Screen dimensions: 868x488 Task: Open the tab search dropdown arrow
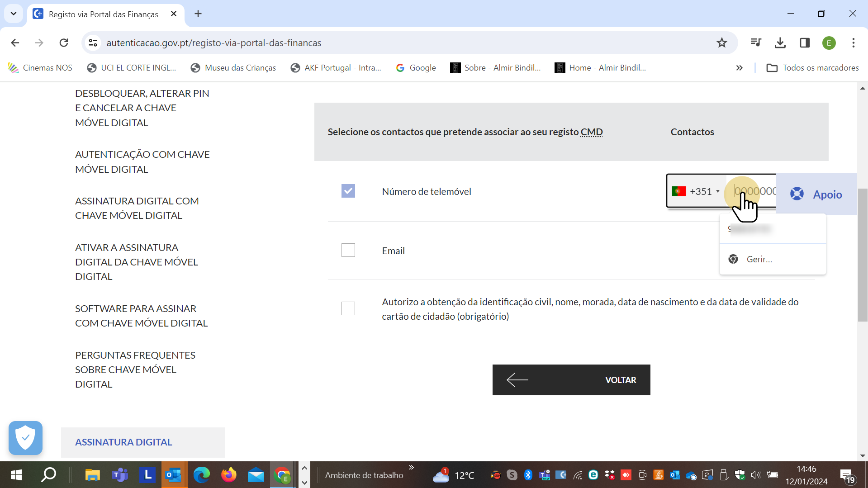14,14
